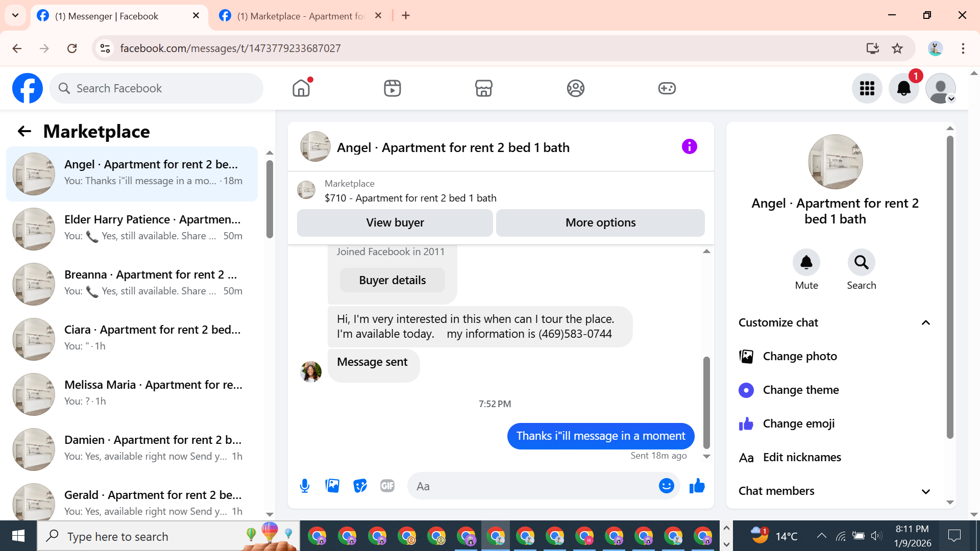Screen dimensions: 980x551
Task: Open the GIF picker
Action: pyautogui.click(x=387, y=486)
